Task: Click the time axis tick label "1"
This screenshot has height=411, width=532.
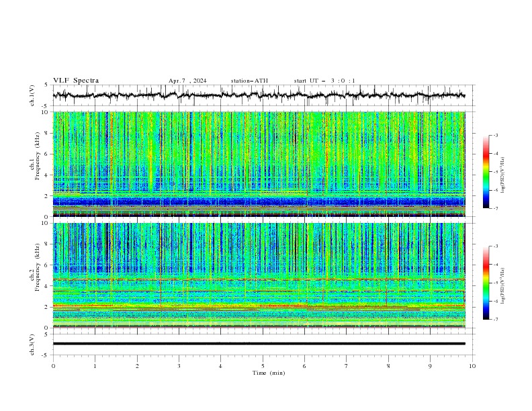Action: [95, 366]
